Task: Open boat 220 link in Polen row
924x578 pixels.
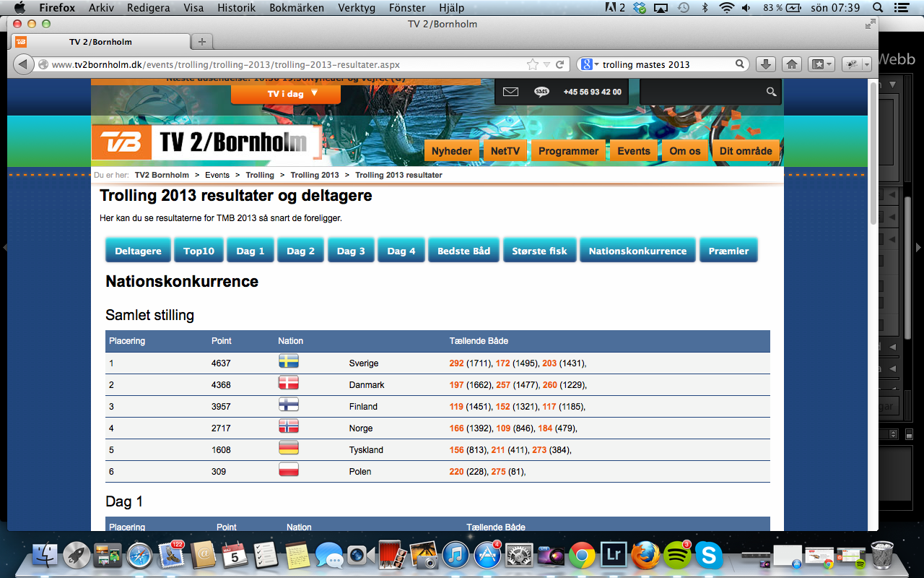Action: 456,472
